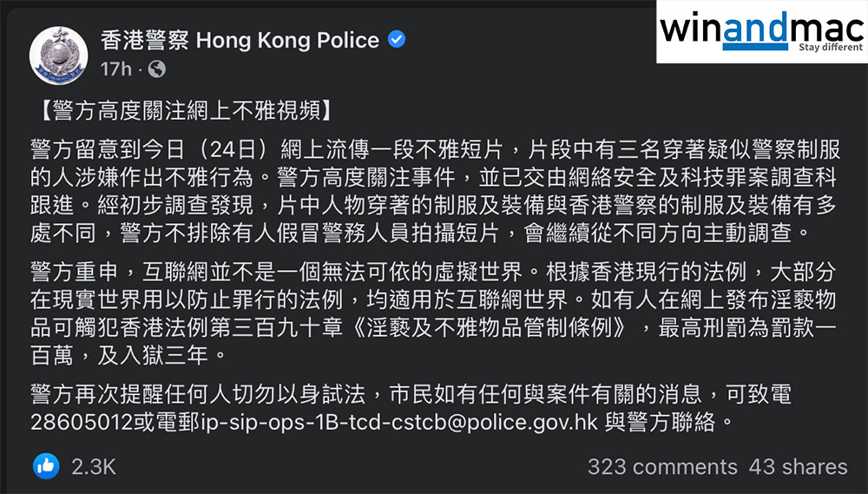Open the 香港警察 Hong Kong Police page name
Viewport: 868px width, 494px height.
(240, 40)
